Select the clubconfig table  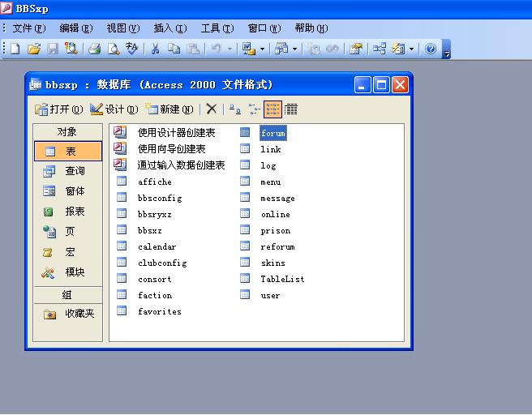162,263
